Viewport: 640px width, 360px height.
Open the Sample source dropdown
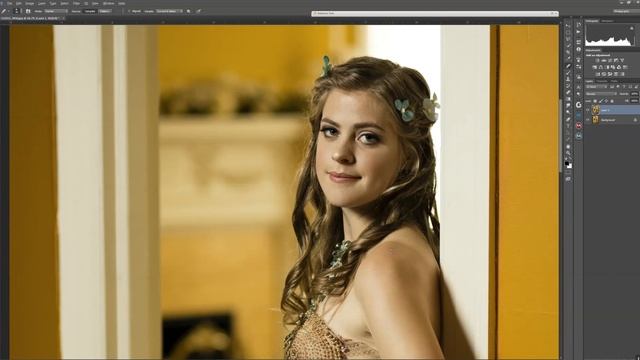(x=169, y=11)
